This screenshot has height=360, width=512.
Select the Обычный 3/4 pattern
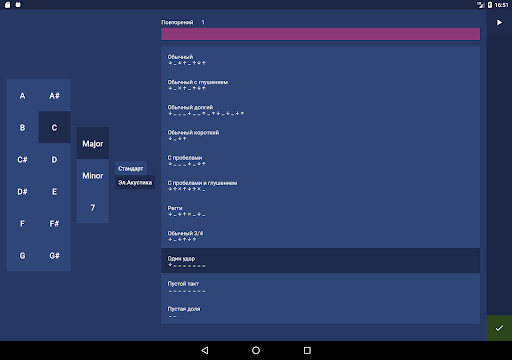click(x=320, y=236)
